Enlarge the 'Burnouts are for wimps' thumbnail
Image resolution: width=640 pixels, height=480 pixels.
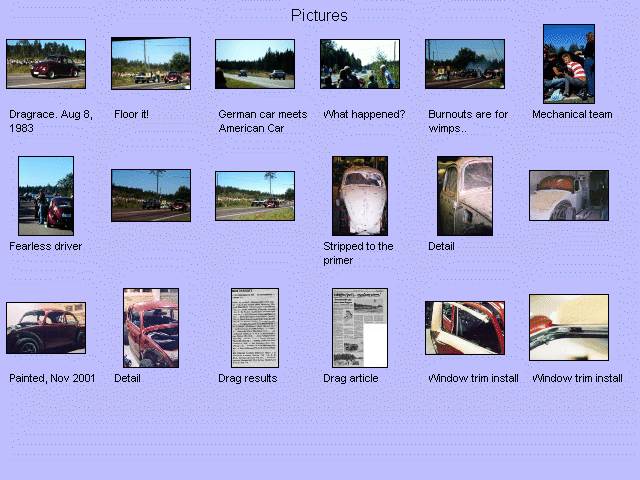click(x=464, y=64)
